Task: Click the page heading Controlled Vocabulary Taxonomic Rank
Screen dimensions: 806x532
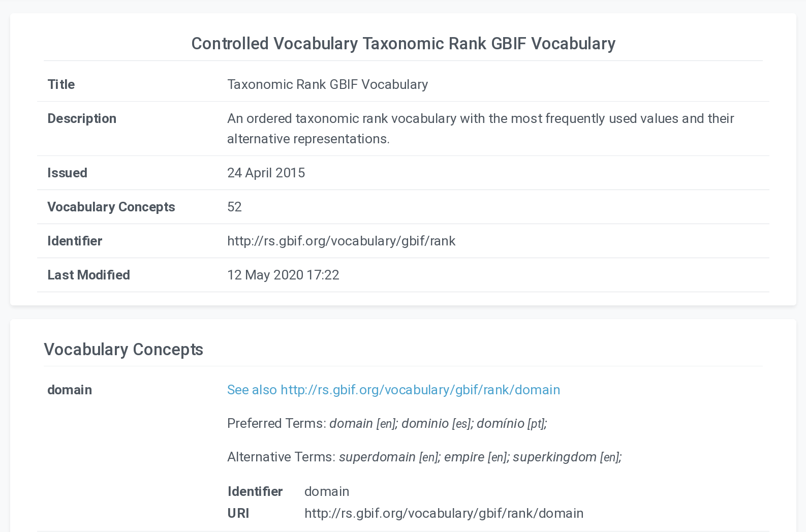Action: [x=403, y=44]
